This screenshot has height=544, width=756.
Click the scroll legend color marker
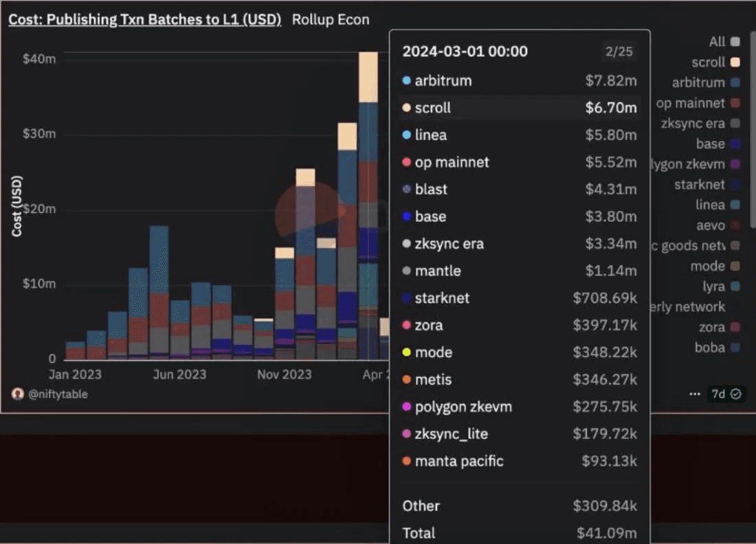735,63
